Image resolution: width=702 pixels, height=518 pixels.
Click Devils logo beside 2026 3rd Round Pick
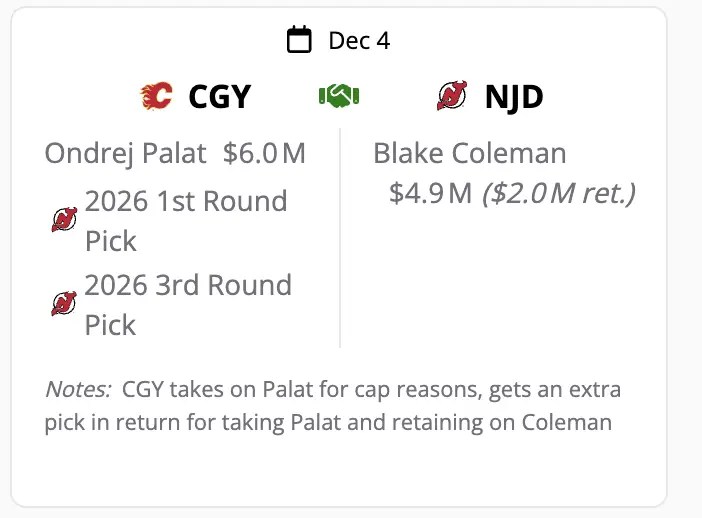[64, 304]
